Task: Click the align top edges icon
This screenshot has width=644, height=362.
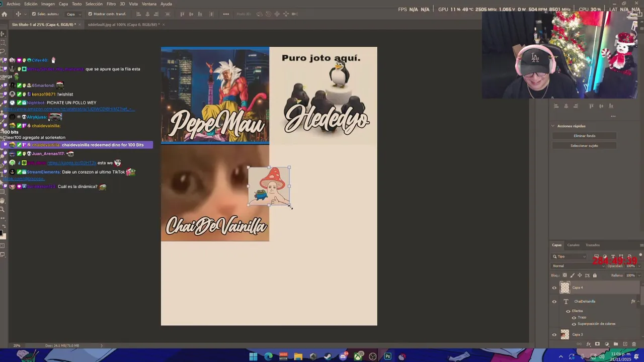Action: pos(182,14)
